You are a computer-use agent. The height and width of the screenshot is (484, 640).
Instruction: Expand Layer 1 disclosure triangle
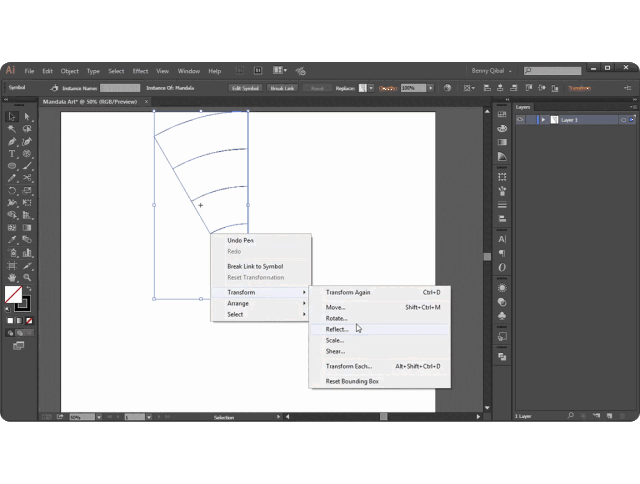click(x=543, y=120)
